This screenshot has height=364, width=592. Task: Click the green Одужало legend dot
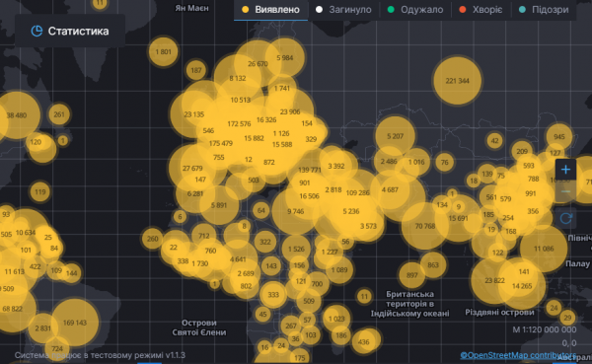391,10
